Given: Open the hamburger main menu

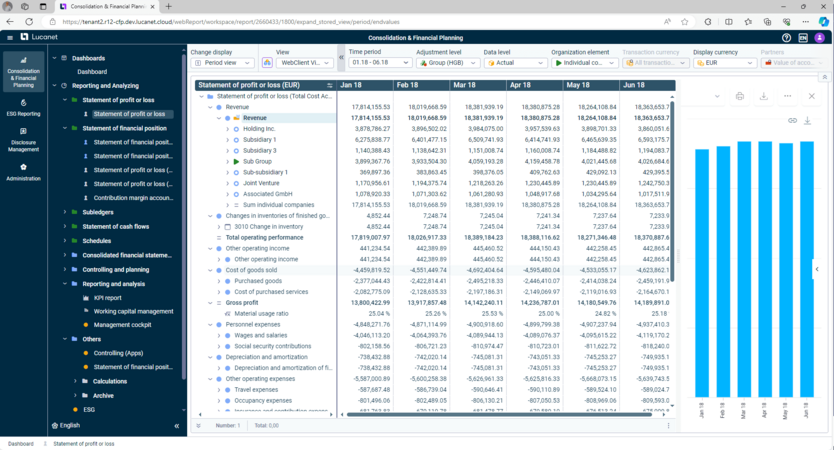Looking at the screenshot, I should [x=10, y=37].
